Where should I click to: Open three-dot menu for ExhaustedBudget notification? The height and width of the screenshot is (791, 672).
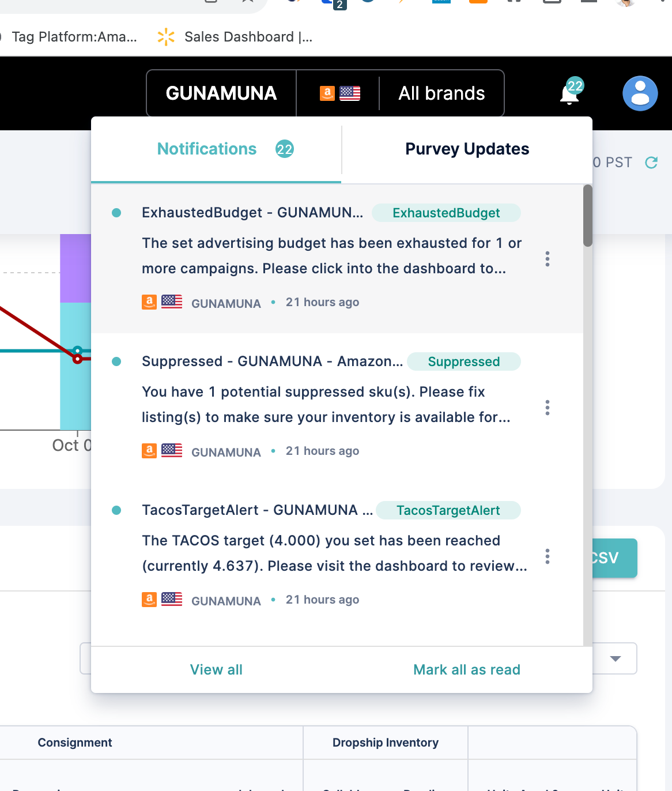[547, 259]
